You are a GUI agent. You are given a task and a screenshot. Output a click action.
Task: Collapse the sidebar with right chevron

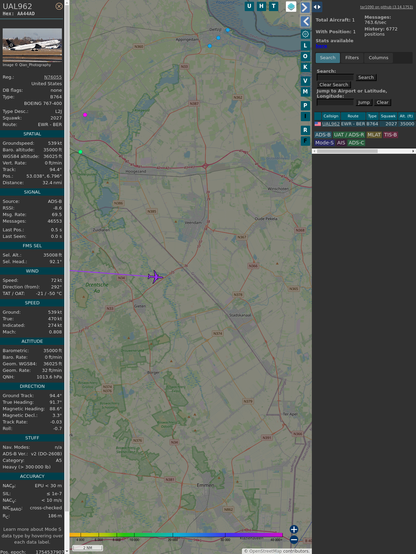[305, 7]
